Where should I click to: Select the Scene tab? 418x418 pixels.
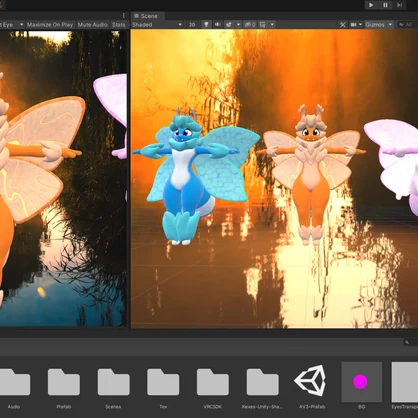(146, 16)
